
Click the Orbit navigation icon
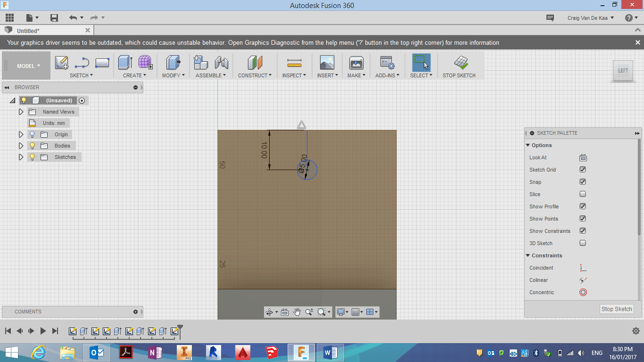[269, 312]
